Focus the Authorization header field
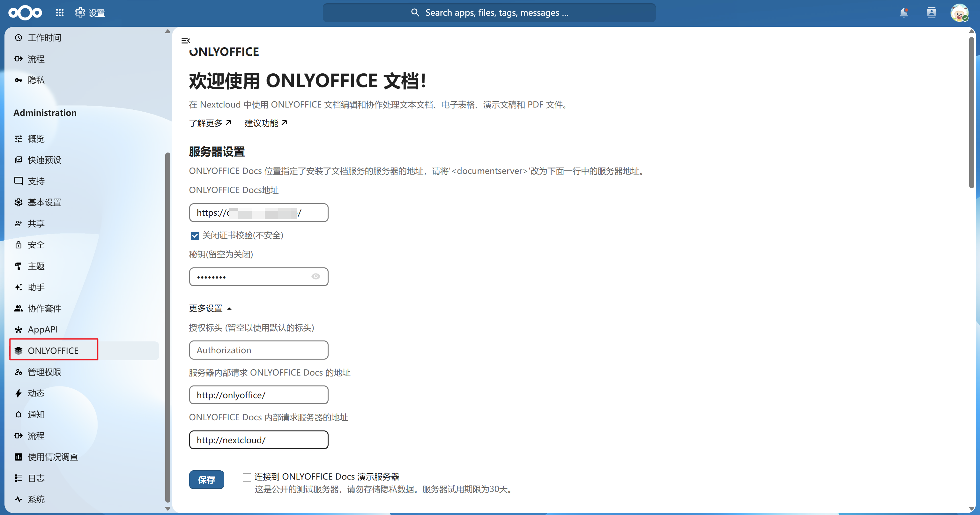Screen dimensions: 980x515 [x=259, y=350]
